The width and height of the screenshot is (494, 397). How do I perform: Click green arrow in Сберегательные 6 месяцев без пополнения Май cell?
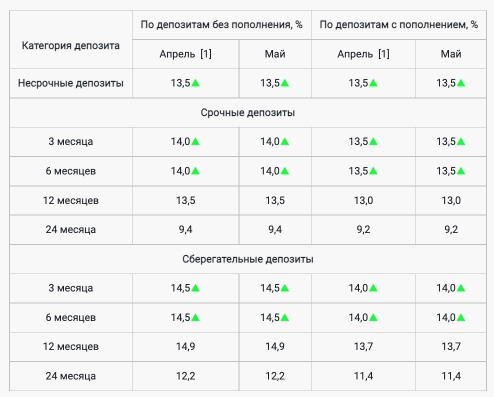(285, 317)
